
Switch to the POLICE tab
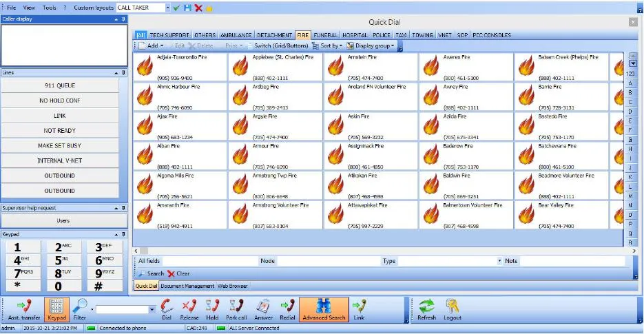[381, 35]
